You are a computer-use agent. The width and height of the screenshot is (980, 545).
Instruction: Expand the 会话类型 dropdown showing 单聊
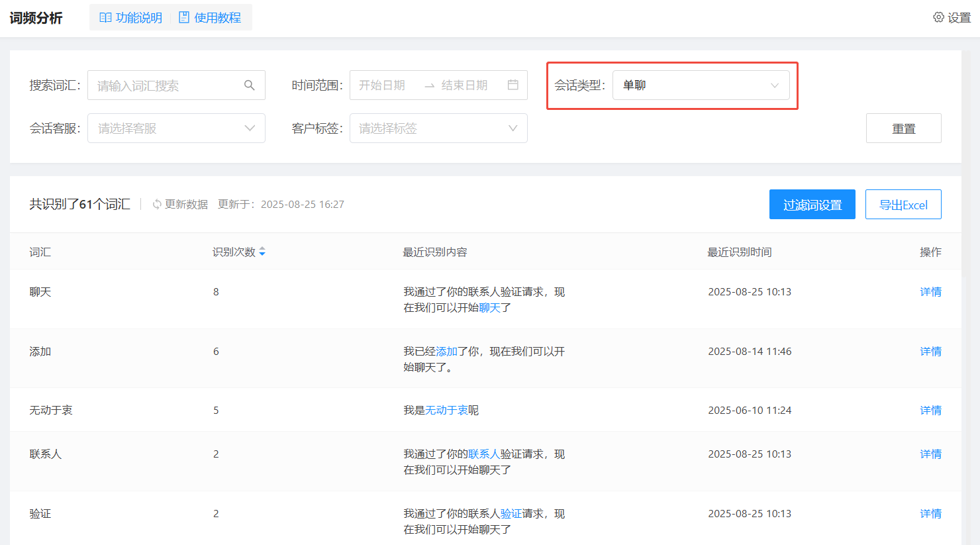[701, 85]
